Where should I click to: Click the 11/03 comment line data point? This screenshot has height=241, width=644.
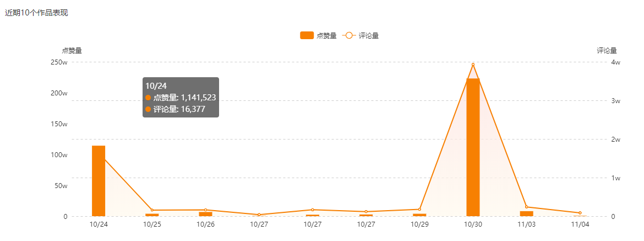point(527,207)
